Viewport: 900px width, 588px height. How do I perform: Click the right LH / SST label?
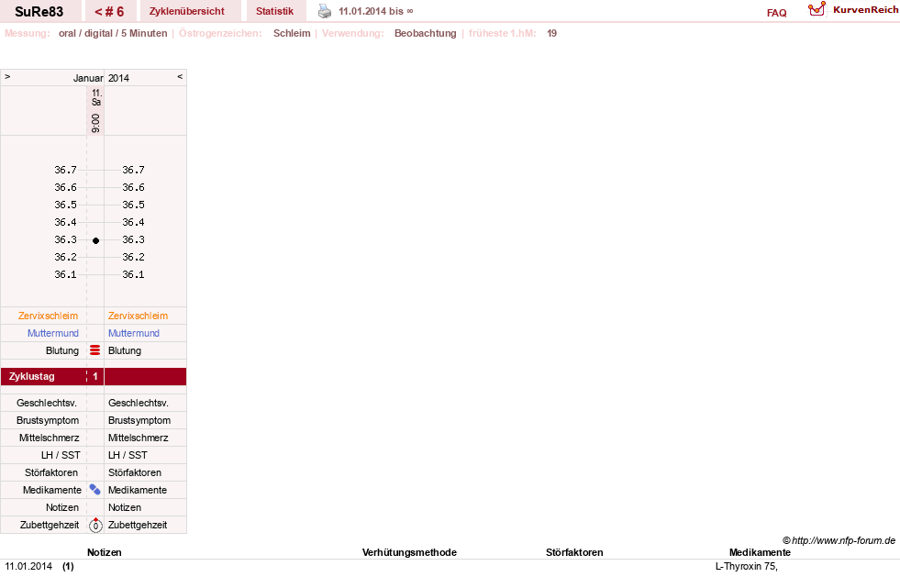click(x=128, y=455)
